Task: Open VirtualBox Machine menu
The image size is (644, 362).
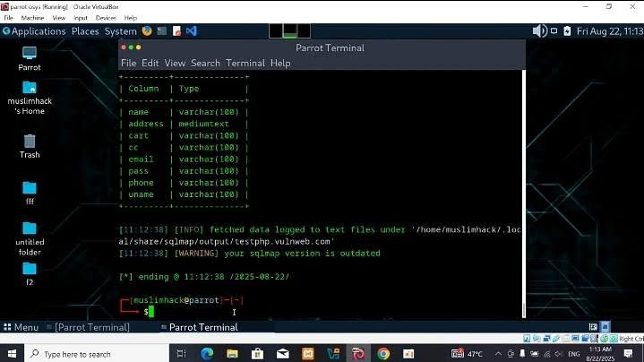Action: 32,18
